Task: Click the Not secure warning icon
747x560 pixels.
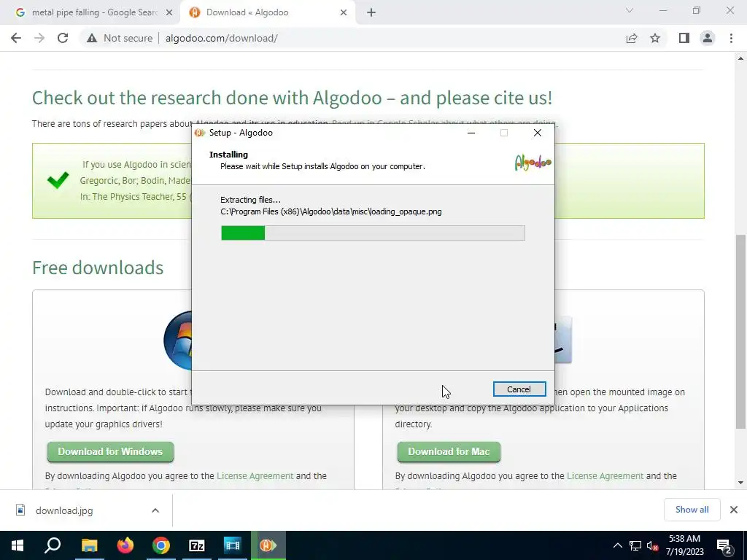Action: 92,38
